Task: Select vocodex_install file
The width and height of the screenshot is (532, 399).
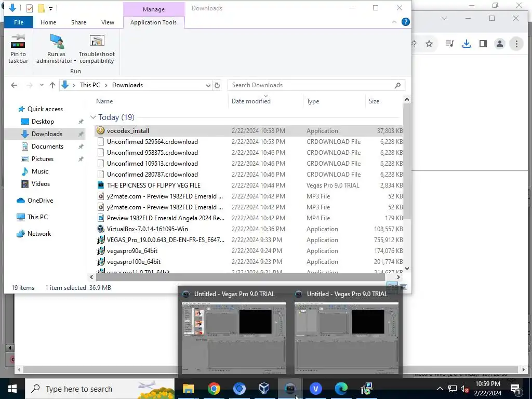Action: click(x=249, y=130)
